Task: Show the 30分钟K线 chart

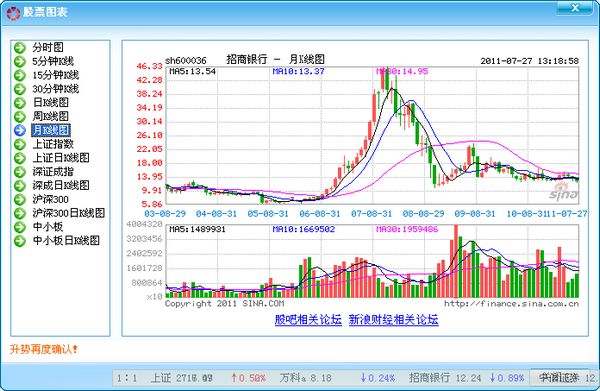Action: (55, 89)
